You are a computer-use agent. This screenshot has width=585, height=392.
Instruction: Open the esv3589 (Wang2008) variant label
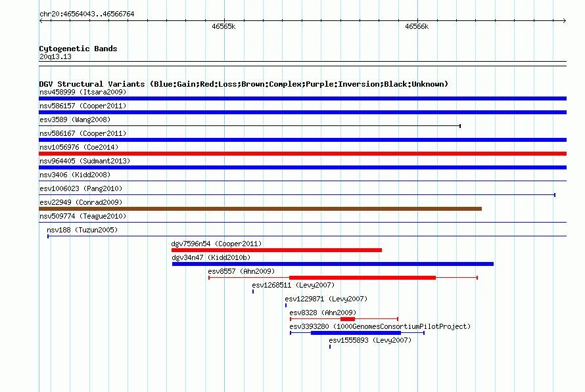coord(75,120)
